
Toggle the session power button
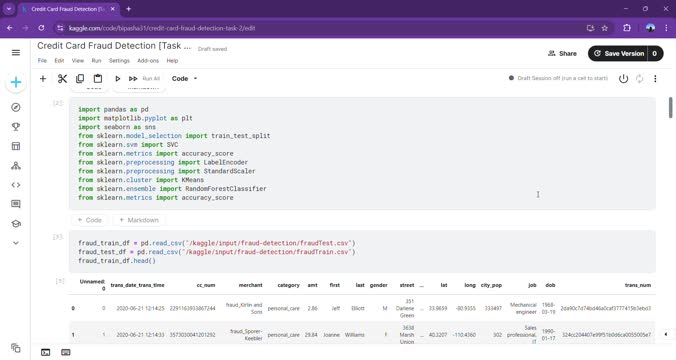pos(623,78)
